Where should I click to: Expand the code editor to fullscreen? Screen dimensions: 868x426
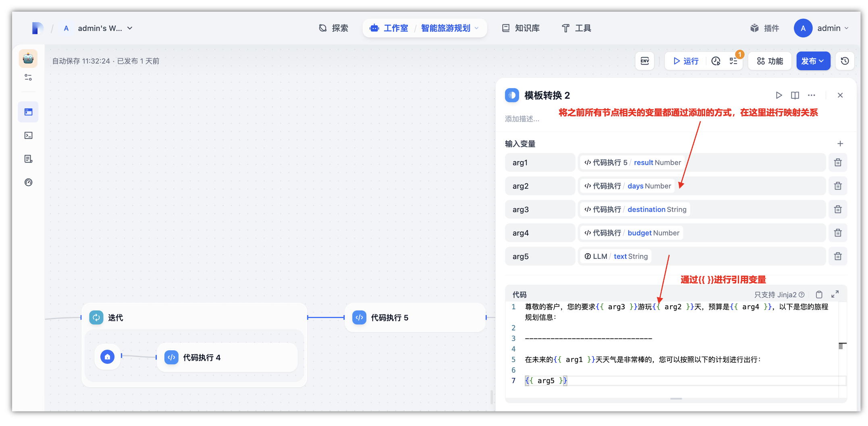click(x=835, y=294)
